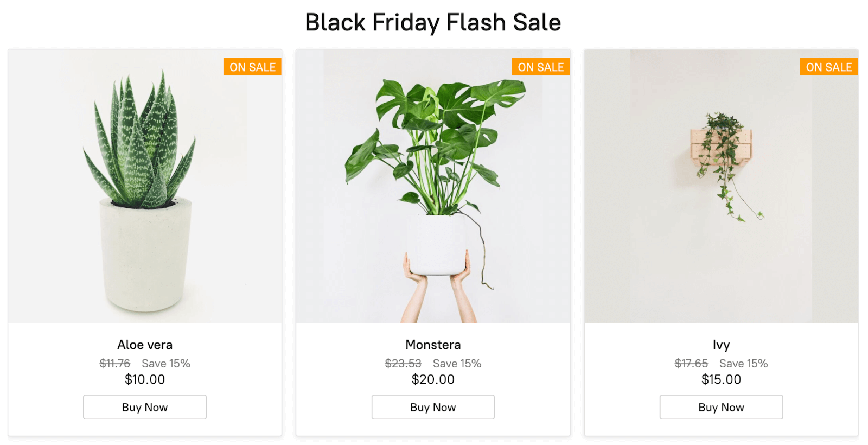Screen dimensions: 868x445
Task: Click the Save 15% label under Ivy
Action: click(x=743, y=364)
